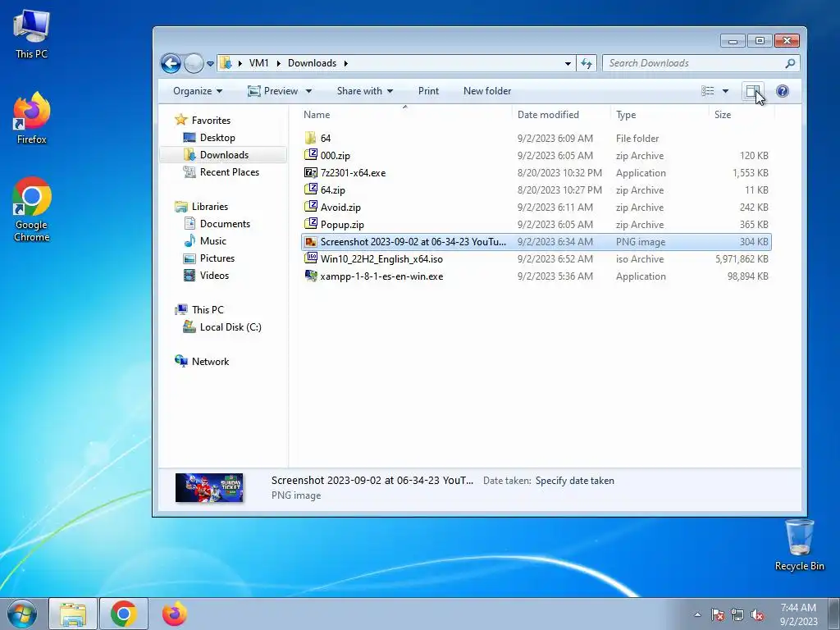Open the Organize menu

click(197, 91)
